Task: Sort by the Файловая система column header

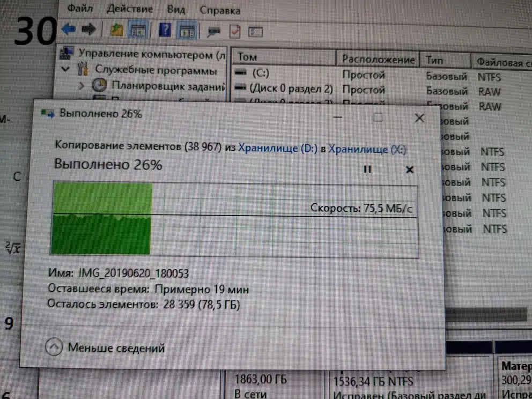Action: point(503,62)
